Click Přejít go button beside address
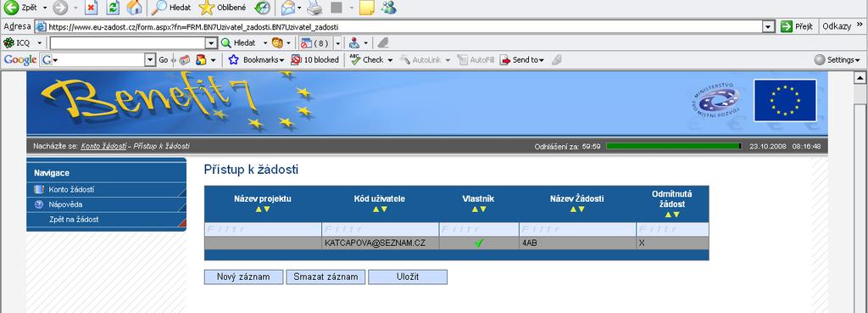The width and height of the screenshot is (868, 313). pyautogui.click(x=797, y=26)
